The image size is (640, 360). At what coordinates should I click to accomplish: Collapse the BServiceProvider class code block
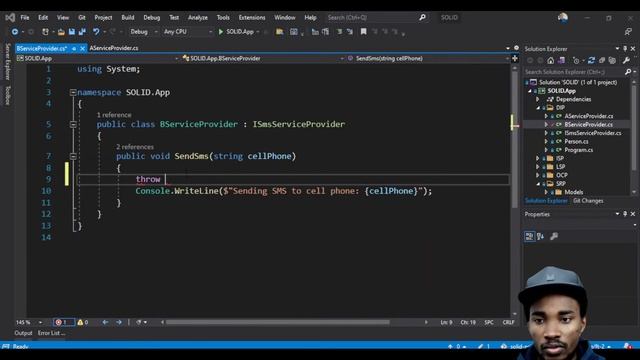pyautogui.click(x=73, y=124)
